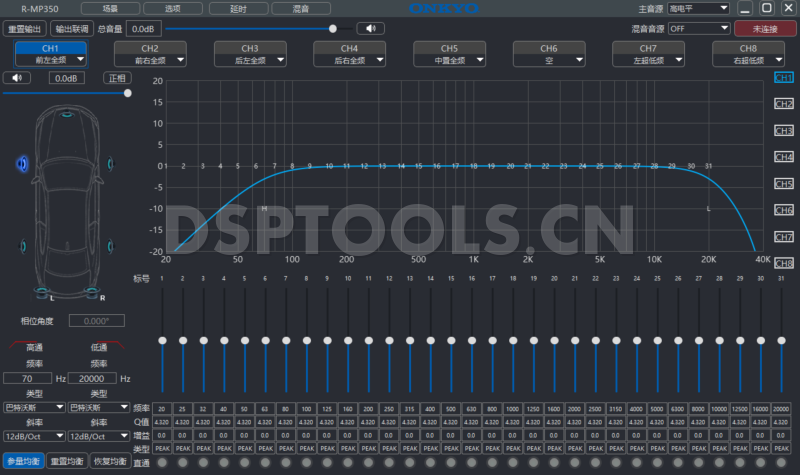Screen dimensions: 800x475
Task: Mute the master volume speaker icon
Action: point(370,28)
